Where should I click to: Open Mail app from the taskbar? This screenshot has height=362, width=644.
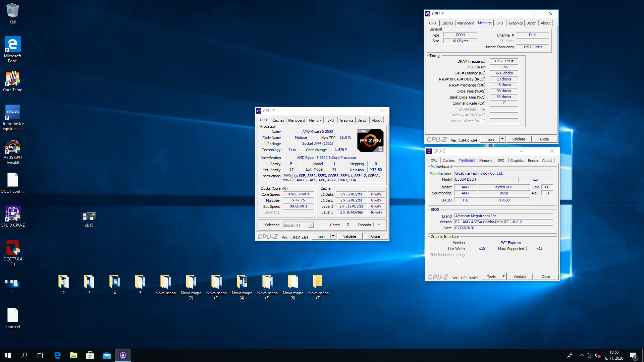(x=106, y=355)
